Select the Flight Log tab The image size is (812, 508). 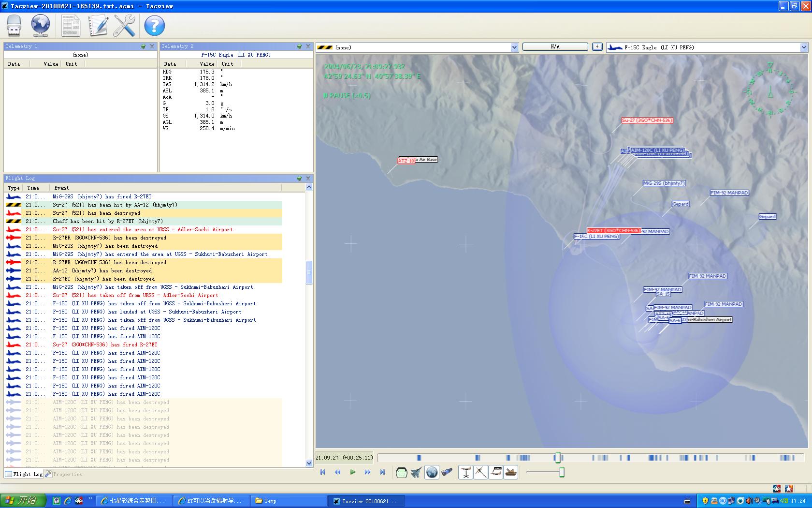pyautogui.click(x=24, y=474)
